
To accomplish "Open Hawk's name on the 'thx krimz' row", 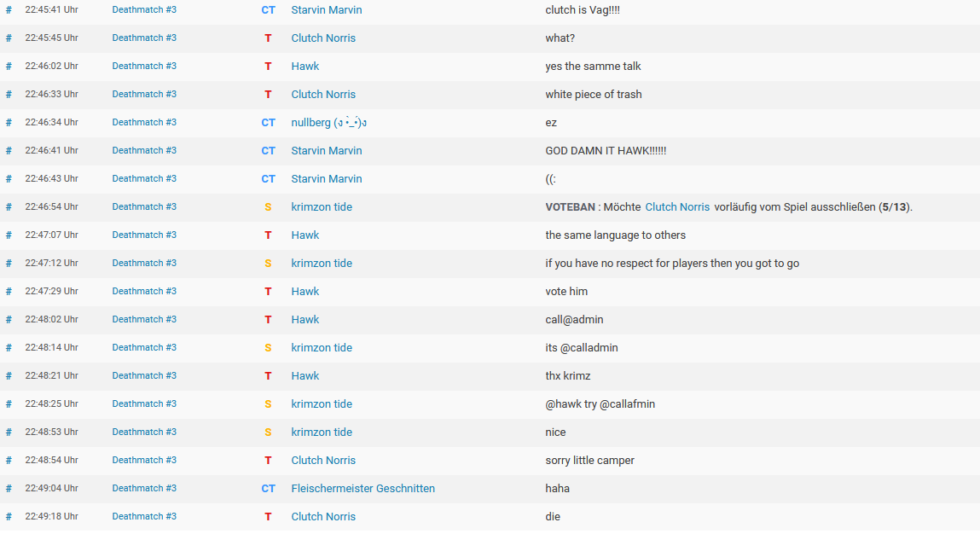I will tap(304, 376).
